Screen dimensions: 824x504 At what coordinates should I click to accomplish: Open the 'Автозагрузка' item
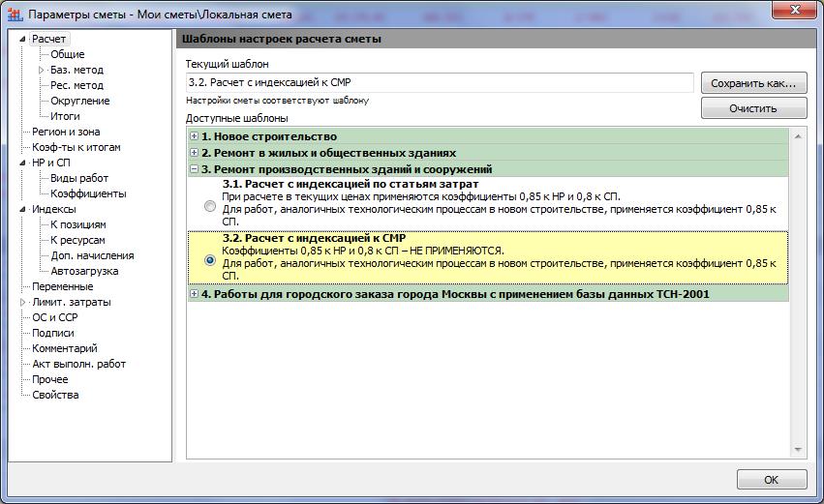84,271
